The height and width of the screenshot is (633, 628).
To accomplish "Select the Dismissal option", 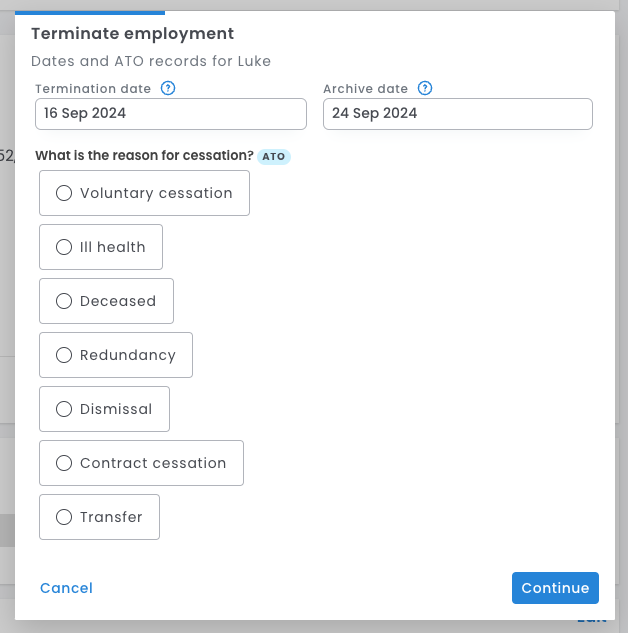I will coord(64,409).
